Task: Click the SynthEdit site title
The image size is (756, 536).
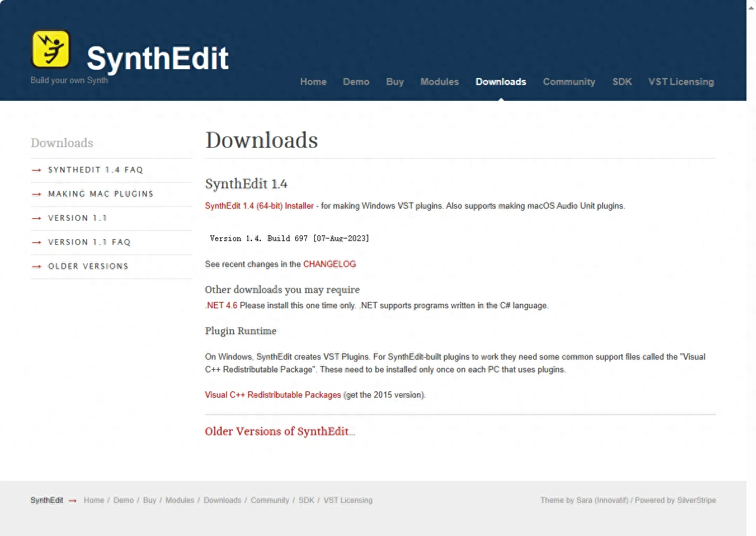Action: pos(157,58)
